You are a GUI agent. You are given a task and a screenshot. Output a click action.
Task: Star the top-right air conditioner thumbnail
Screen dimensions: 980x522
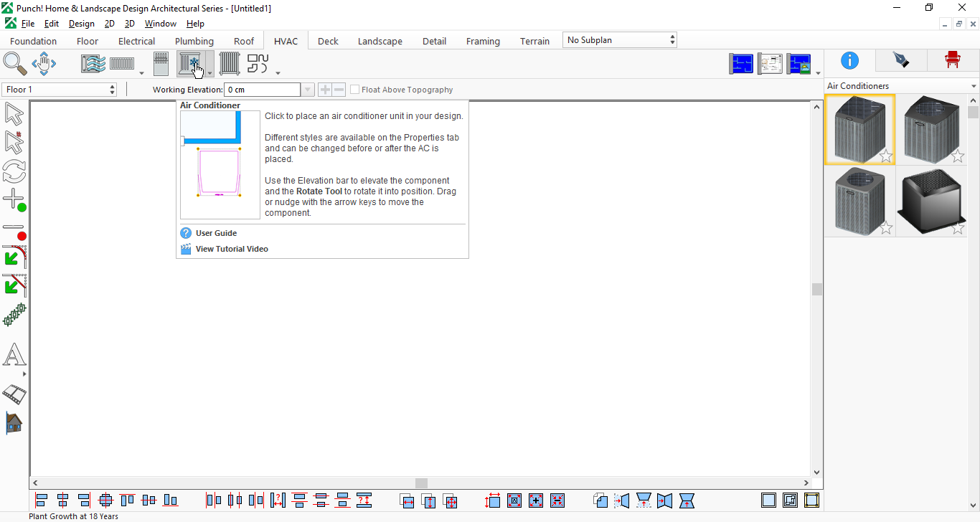[x=958, y=156]
